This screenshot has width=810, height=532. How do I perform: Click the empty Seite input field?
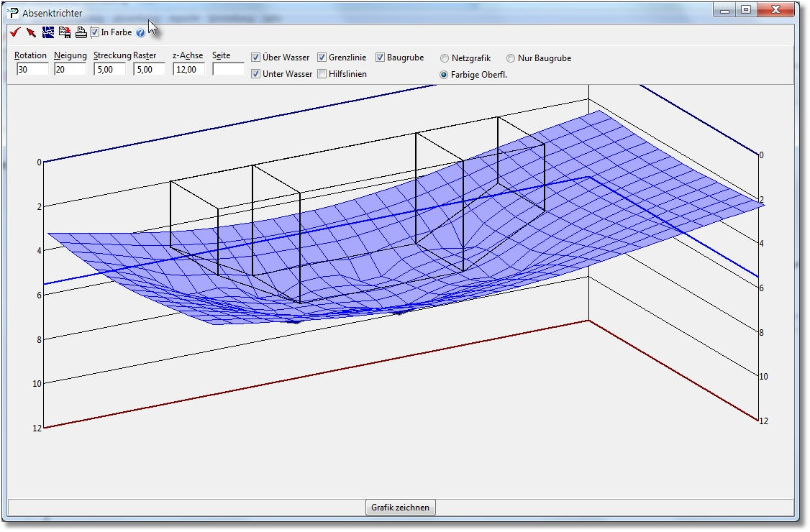pyautogui.click(x=228, y=70)
